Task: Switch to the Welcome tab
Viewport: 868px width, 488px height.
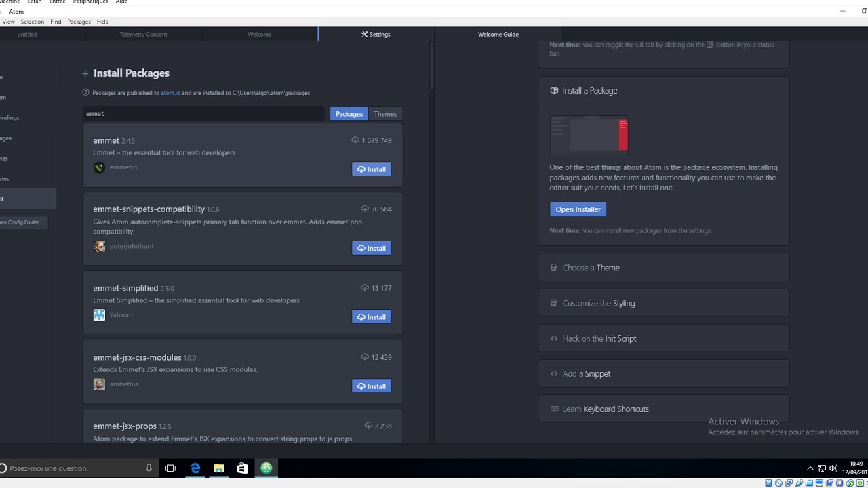Action: click(260, 34)
